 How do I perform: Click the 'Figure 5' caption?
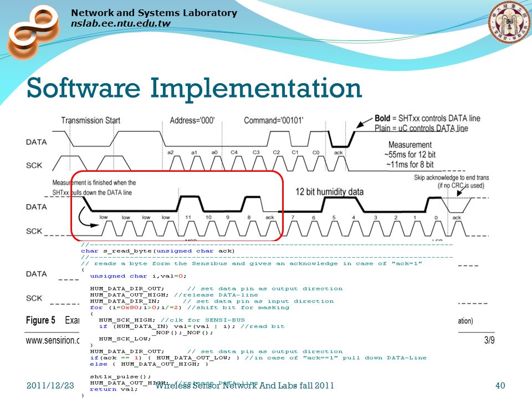pos(40,320)
